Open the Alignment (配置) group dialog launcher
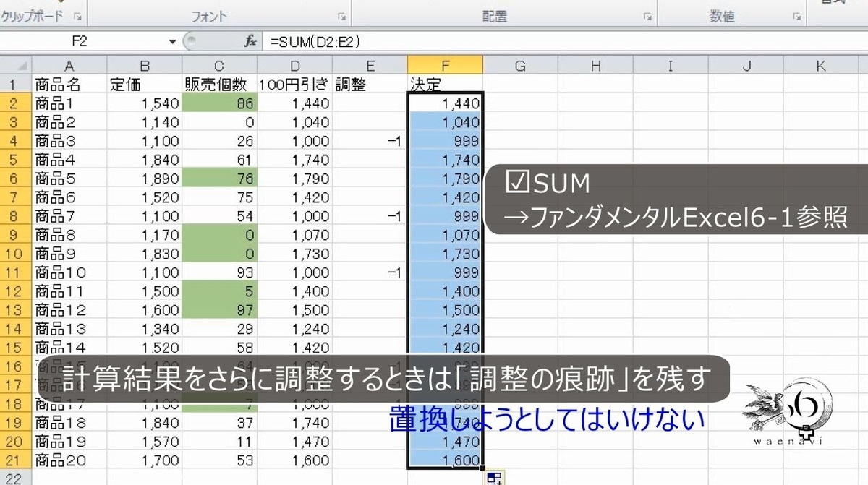The image size is (868, 485). [648, 16]
